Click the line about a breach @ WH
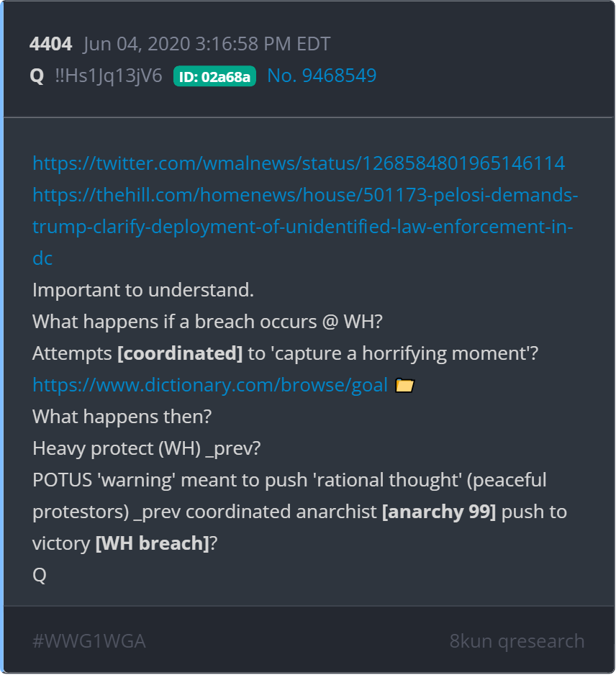 tap(207, 322)
